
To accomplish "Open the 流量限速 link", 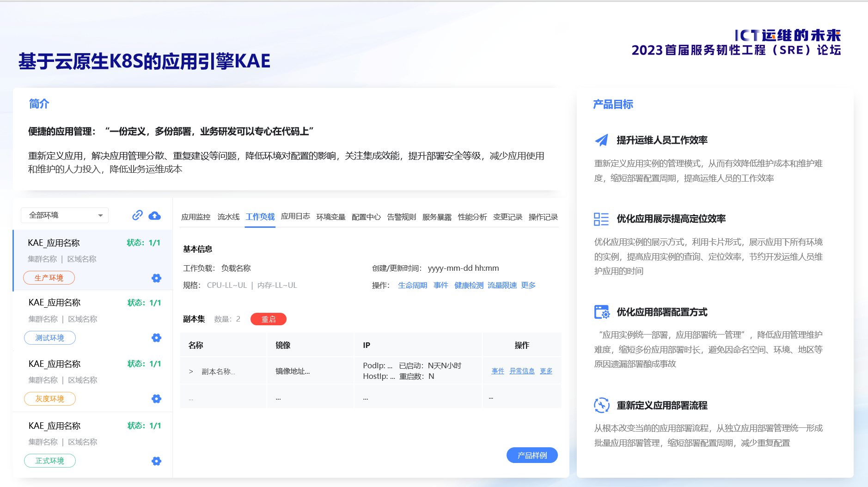I will click(x=502, y=285).
